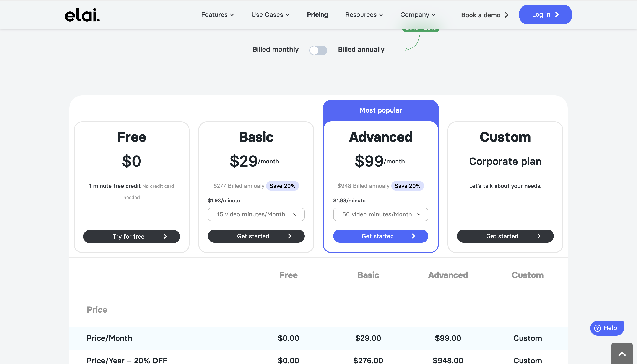Select Billed monthly label

[x=275, y=50]
